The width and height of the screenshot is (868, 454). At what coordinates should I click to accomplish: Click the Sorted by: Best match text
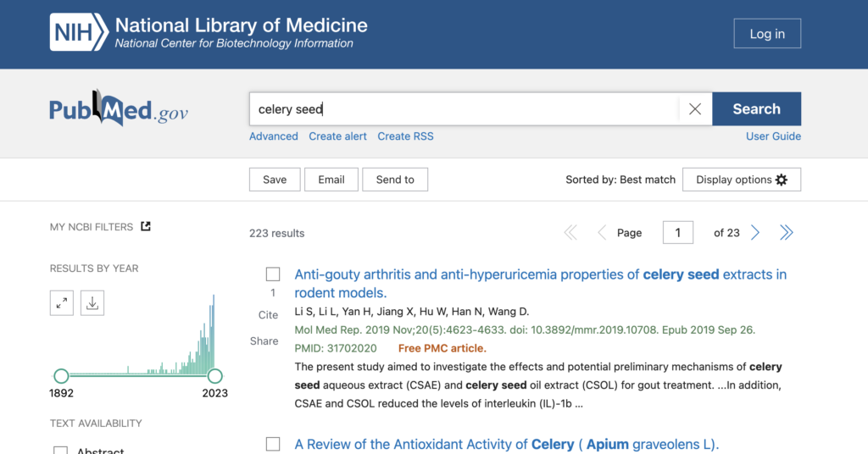[620, 180]
